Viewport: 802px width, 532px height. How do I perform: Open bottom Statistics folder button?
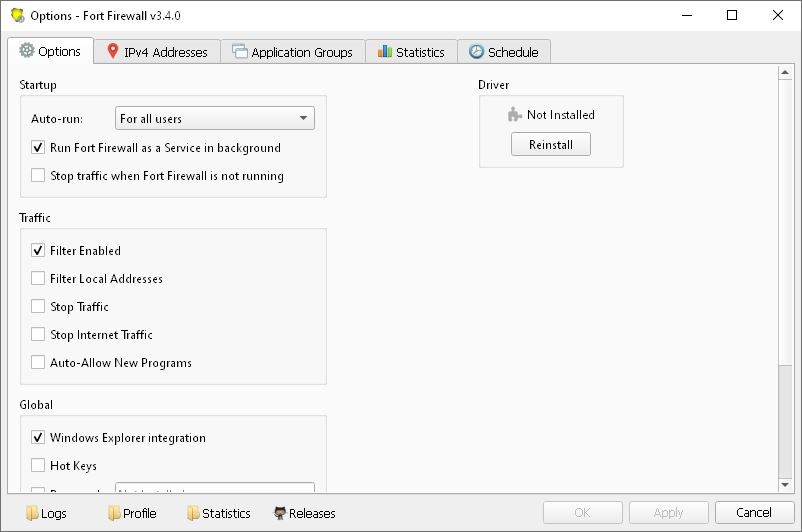pos(218,513)
